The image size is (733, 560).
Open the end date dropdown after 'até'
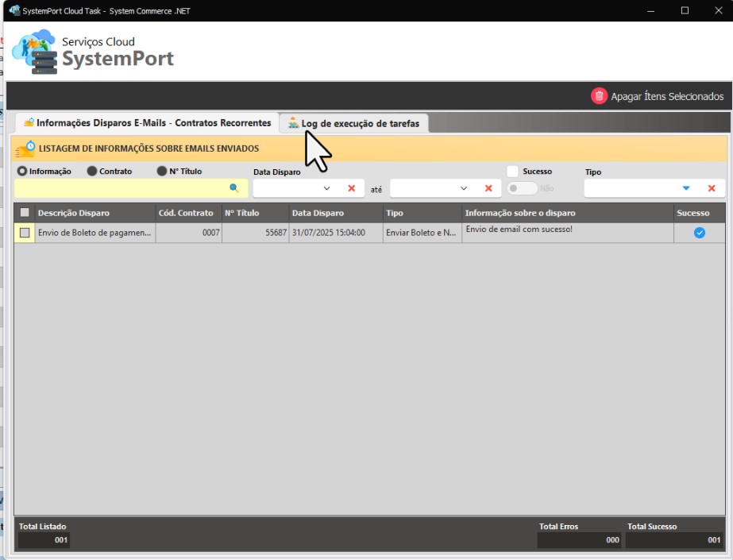pos(464,188)
